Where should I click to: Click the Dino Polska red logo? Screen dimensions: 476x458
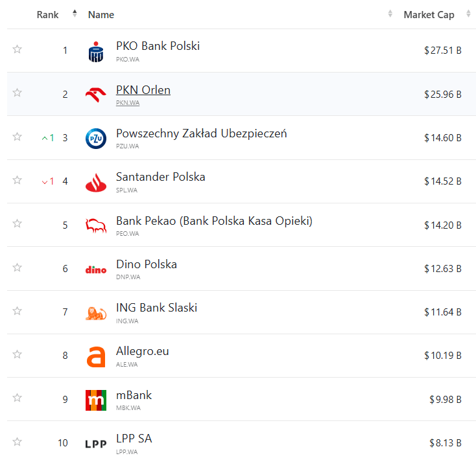point(96,269)
